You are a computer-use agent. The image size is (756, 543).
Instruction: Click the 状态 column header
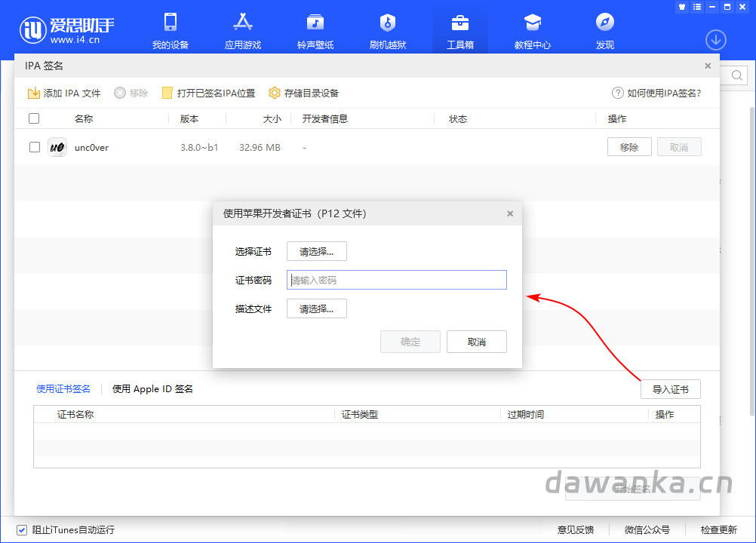[x=457, y=118]
